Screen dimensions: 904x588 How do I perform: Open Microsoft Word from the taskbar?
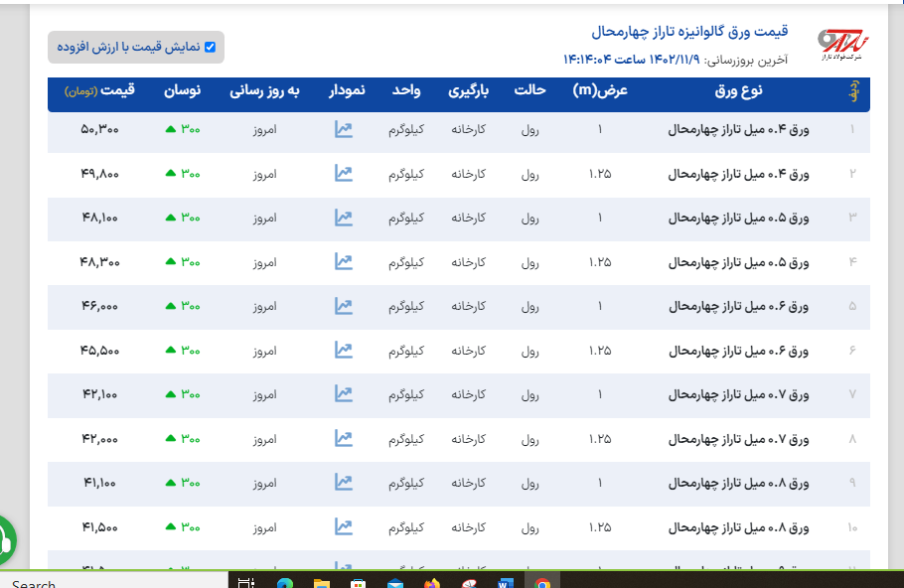(x=504, y=582)
